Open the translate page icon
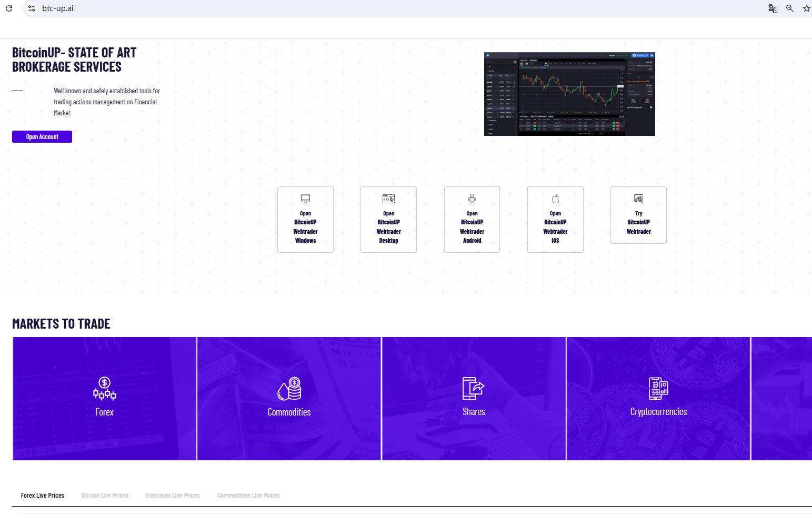This screenshot has width=812, height=514. (773, 8)
